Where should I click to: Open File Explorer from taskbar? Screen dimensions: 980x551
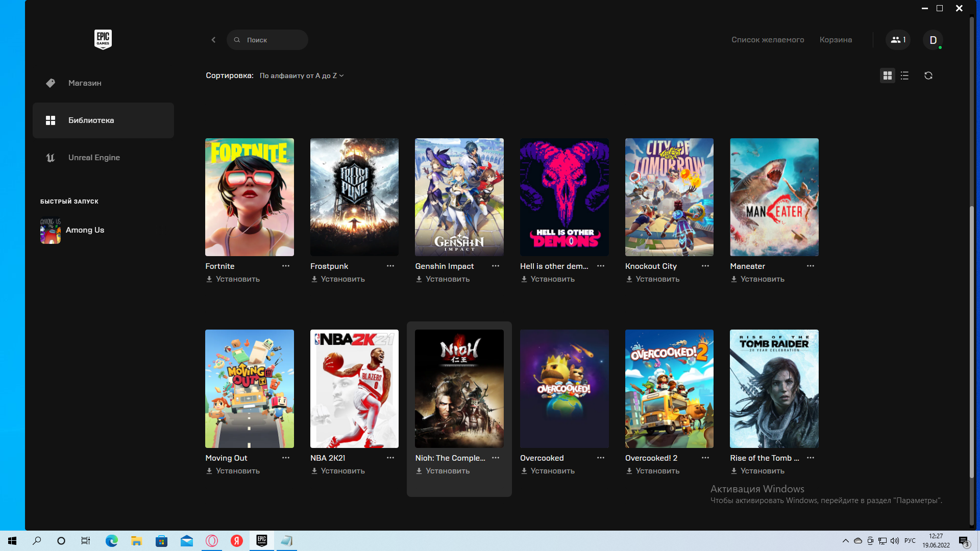coord(136,541)
